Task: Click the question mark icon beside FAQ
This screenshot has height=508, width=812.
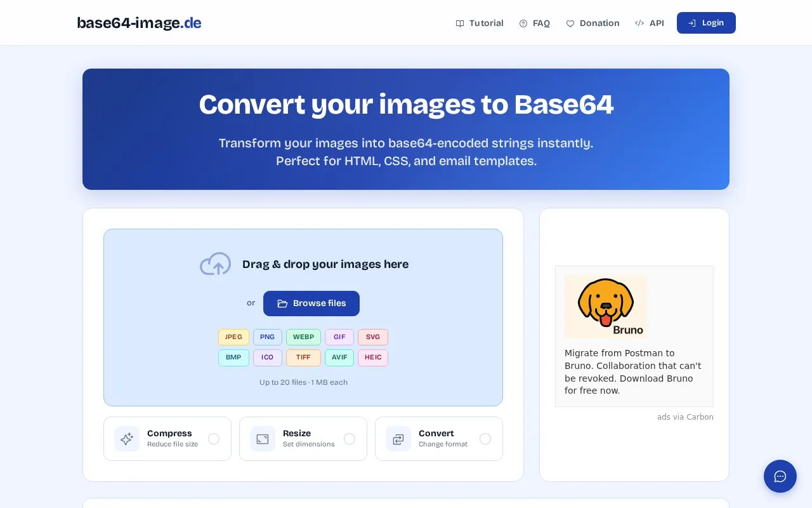Action: coord(523,23)
